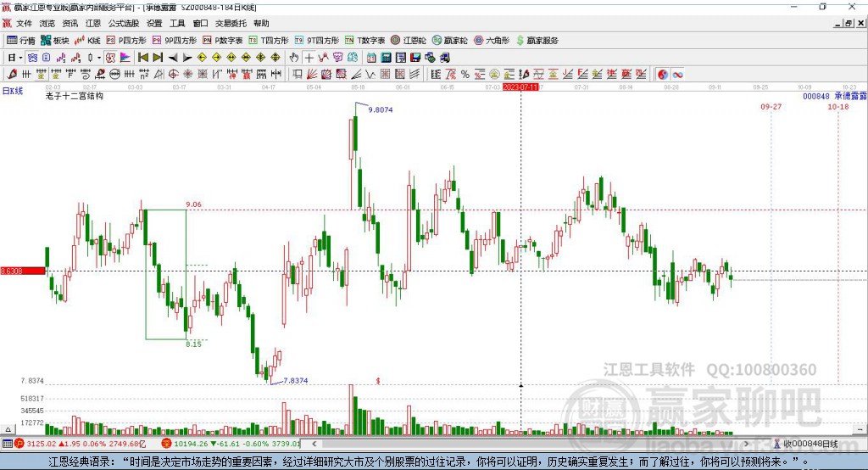
Task: Select the Gann fan lines icon
Action: pos(312,75)
